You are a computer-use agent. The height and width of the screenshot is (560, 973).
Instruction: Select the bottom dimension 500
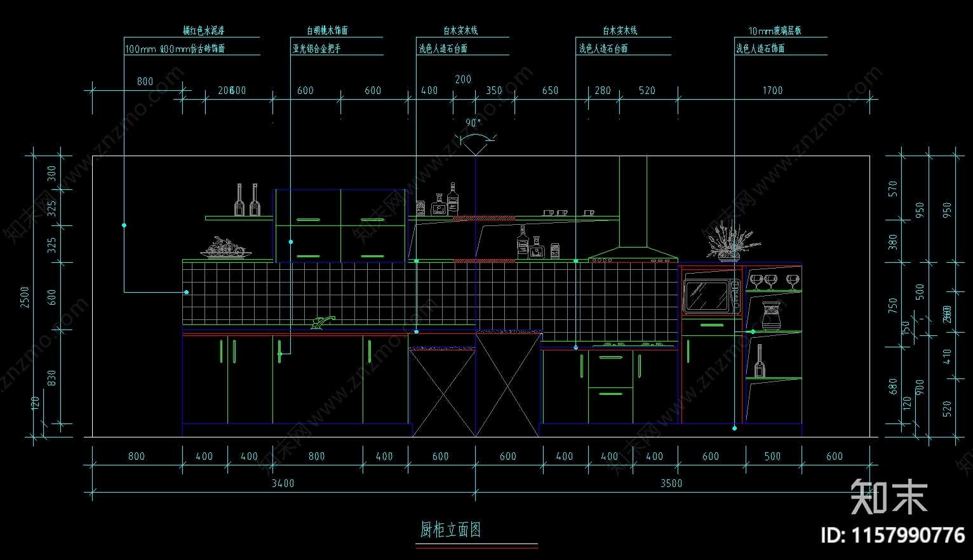tap(772, 457)
